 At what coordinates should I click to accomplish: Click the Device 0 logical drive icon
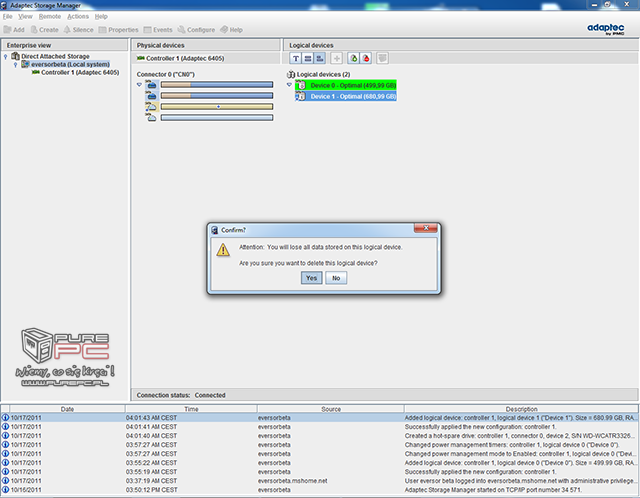click(x=301, y=85)
